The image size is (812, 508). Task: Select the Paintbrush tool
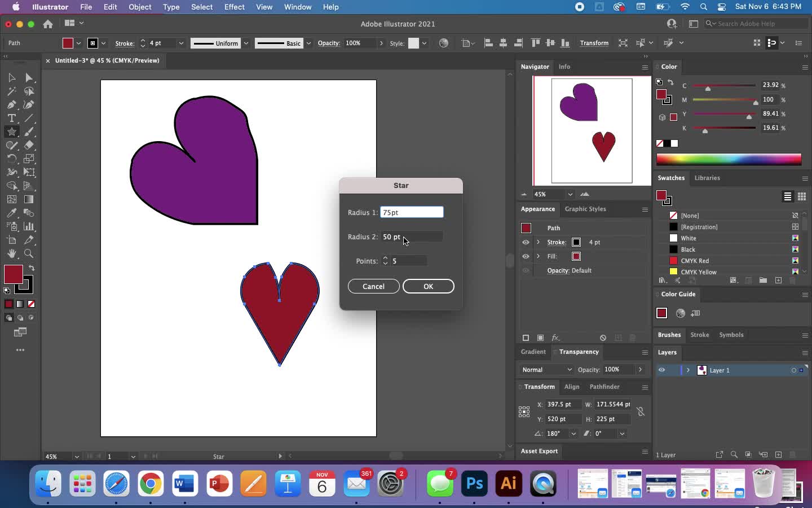pyautogui.click(x=29, y=132)
